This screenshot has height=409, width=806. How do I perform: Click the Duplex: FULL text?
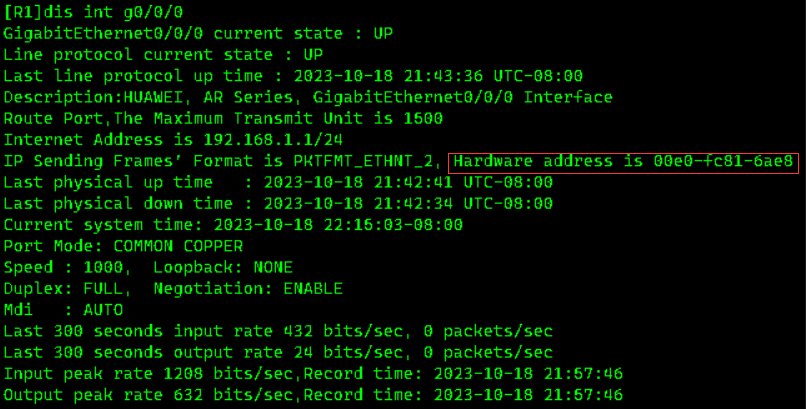tap(67, 289)
